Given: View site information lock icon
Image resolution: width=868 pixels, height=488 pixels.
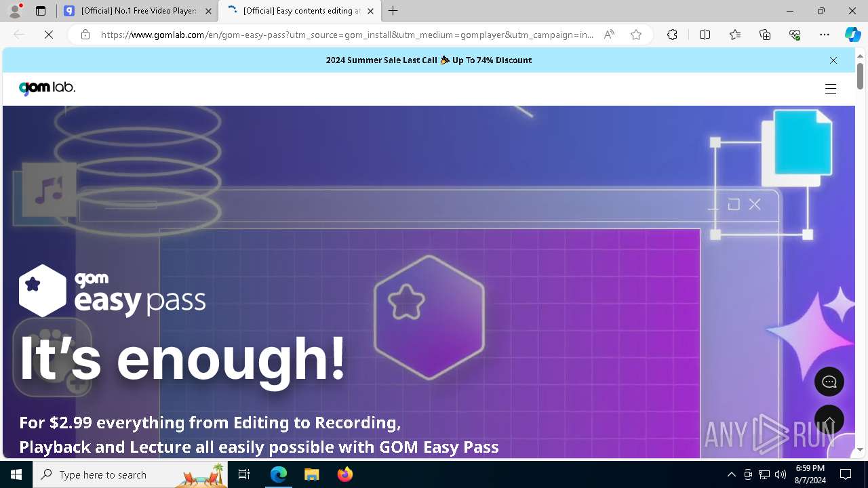Looking at the screenshot, I should [85, 35].
